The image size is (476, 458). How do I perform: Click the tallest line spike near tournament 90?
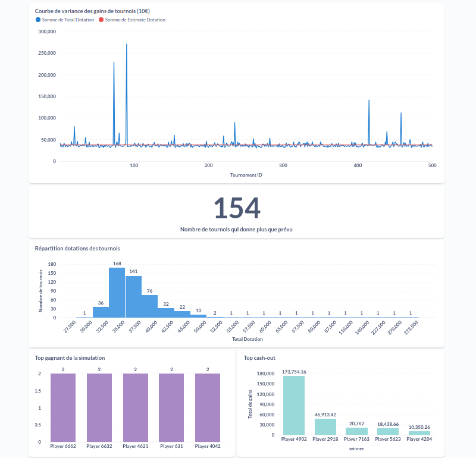pos(127,44)
